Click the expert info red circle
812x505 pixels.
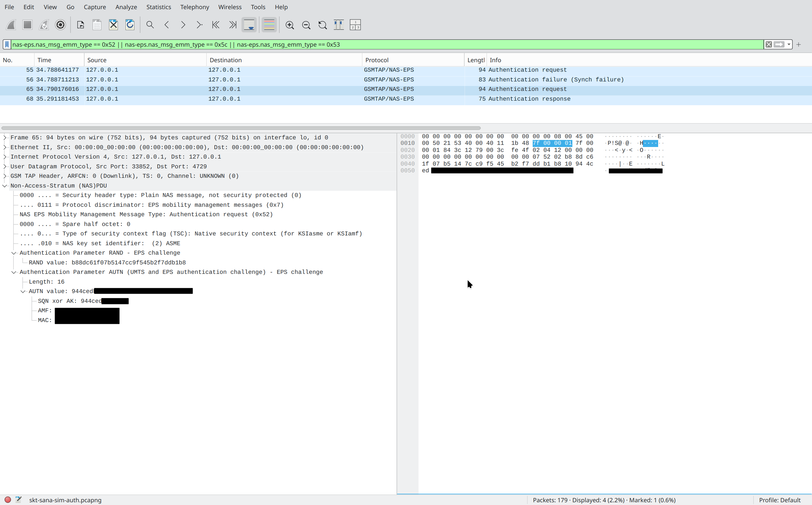coord(8,500)
